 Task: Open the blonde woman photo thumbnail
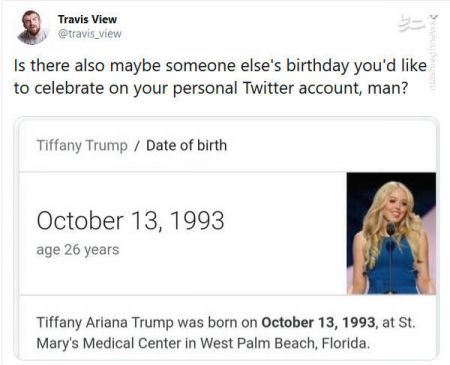point(391,233)
